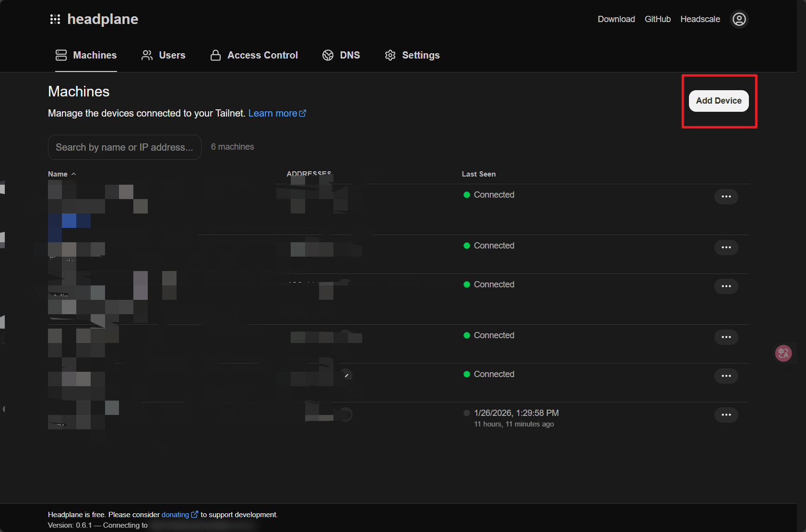806x532 pixels.
Task: Switch to the Users tab
Action: click(163, 55)
